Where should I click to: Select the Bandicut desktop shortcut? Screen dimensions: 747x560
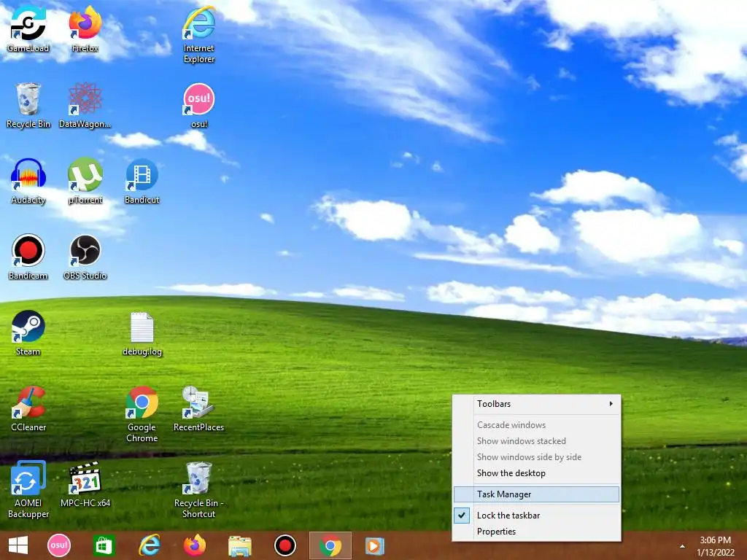tap(142, 181)
